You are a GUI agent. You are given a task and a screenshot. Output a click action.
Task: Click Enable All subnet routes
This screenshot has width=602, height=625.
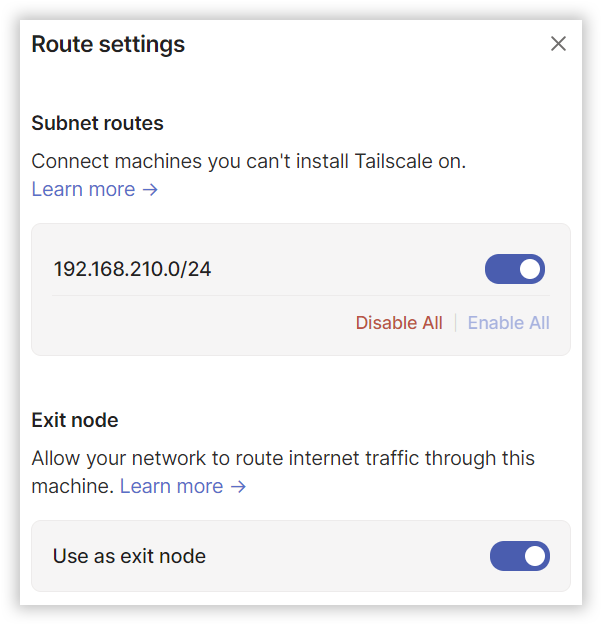tap(508, 322)
